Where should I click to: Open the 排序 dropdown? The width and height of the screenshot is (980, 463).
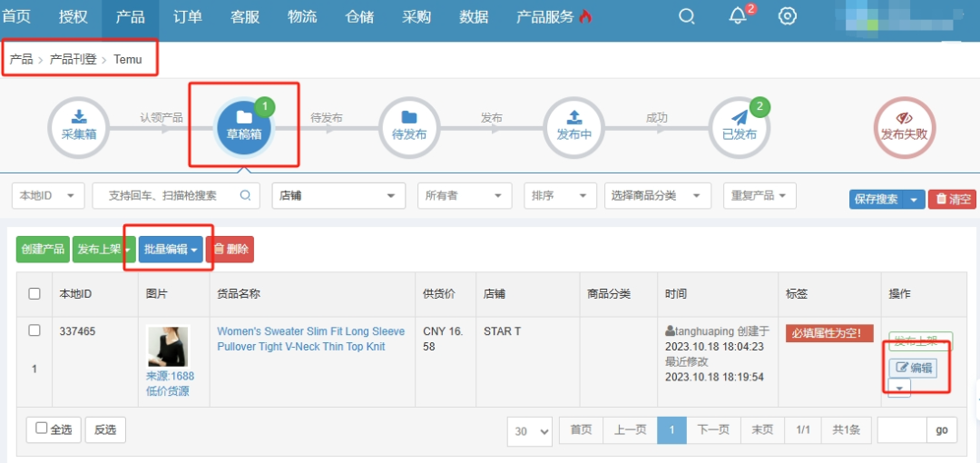pos(560,196)
